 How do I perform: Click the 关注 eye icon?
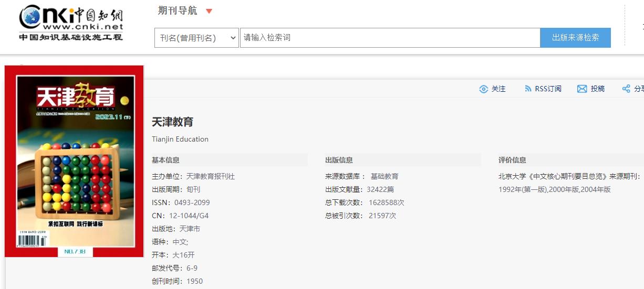(484, 89)
